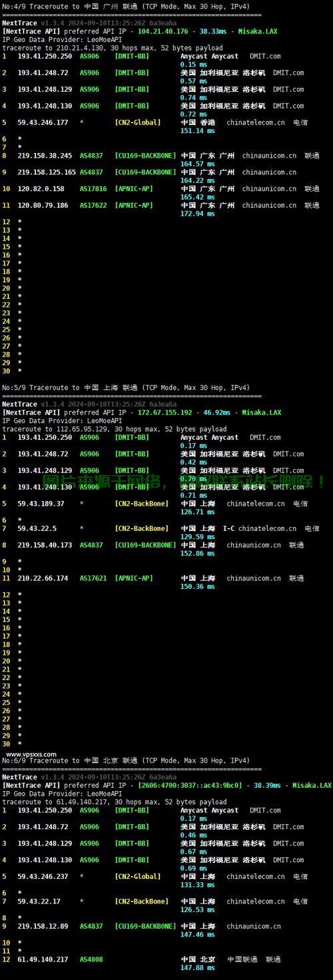Click the latency value "150.36 ms"
The image size is (333, 980).
pos(198,587)
